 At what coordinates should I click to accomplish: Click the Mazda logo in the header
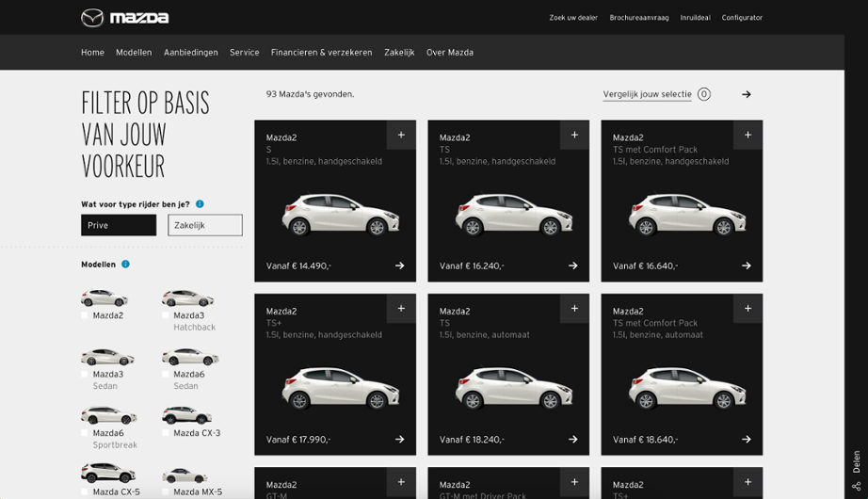[x=124, y=18]
